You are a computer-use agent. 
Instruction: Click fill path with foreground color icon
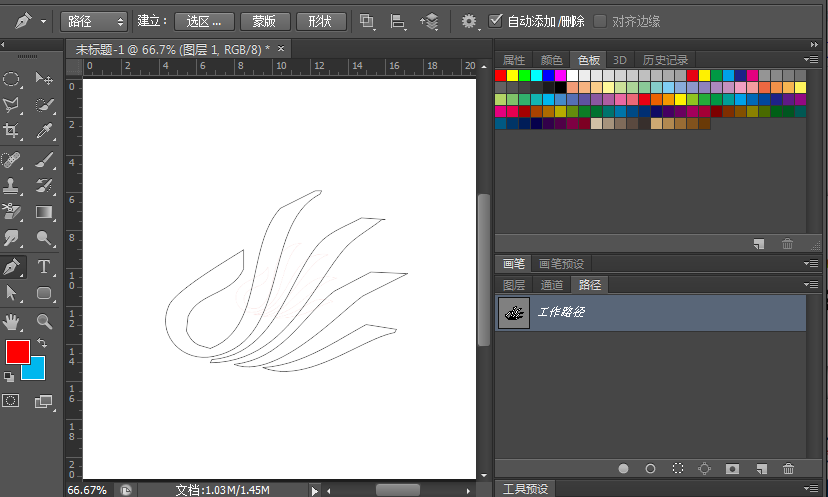[x=623, y=468]
